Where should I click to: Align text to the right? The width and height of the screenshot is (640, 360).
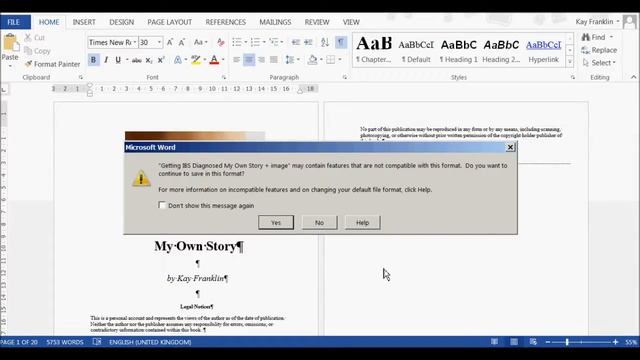[261, 60]
